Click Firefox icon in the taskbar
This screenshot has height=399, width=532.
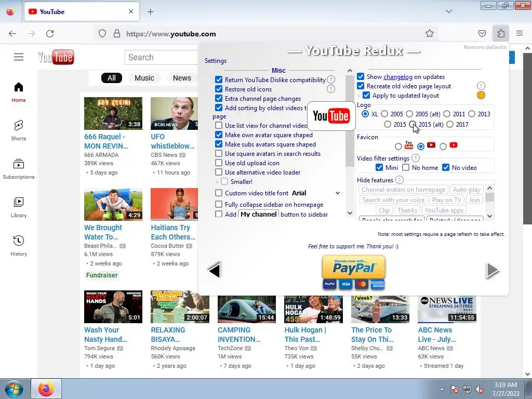(46, 389)
